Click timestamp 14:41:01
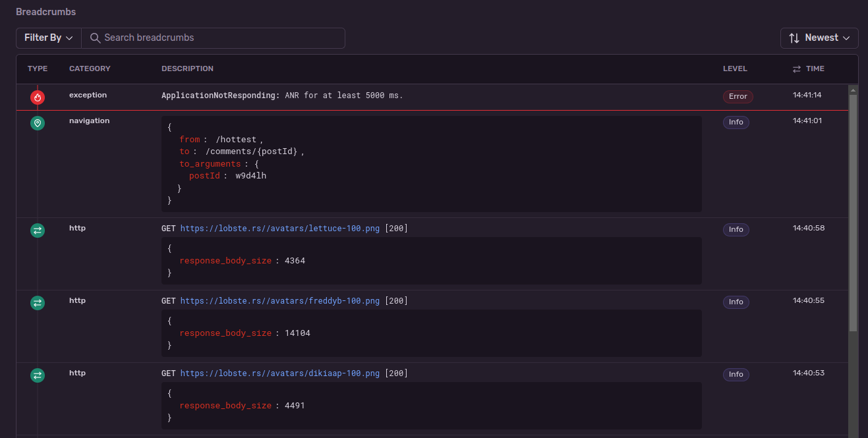 coord(807,121)
